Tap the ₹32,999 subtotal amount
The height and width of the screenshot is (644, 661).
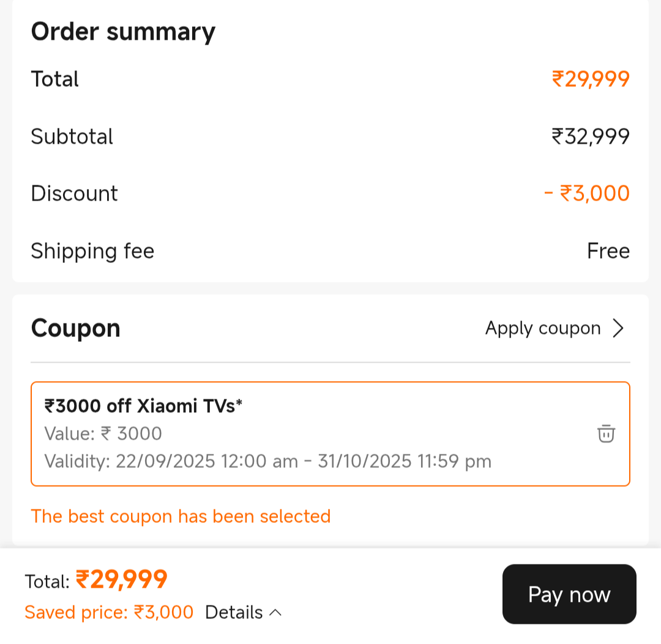(591, 136)
